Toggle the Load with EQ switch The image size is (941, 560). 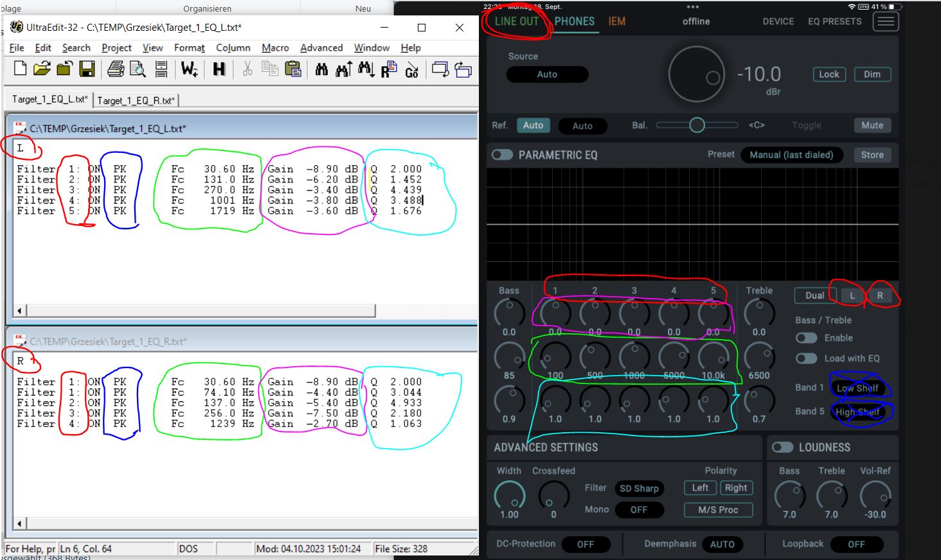click(x=806, y=358)
